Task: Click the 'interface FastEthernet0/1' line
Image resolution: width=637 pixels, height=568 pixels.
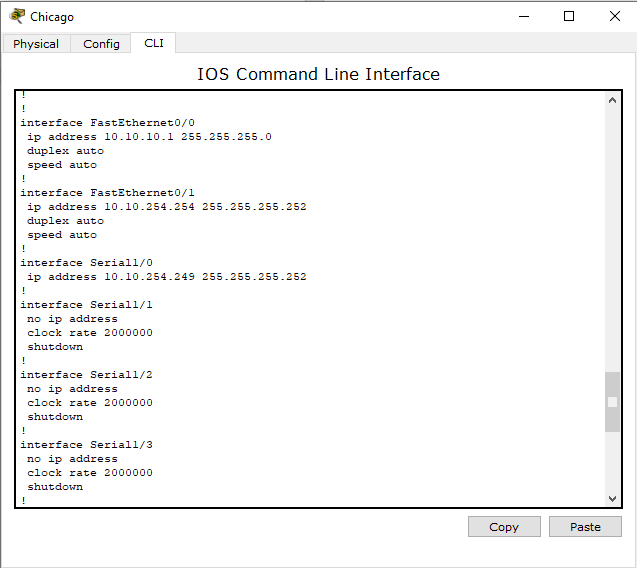Action: pyautogui.click(x=107, y=193)
